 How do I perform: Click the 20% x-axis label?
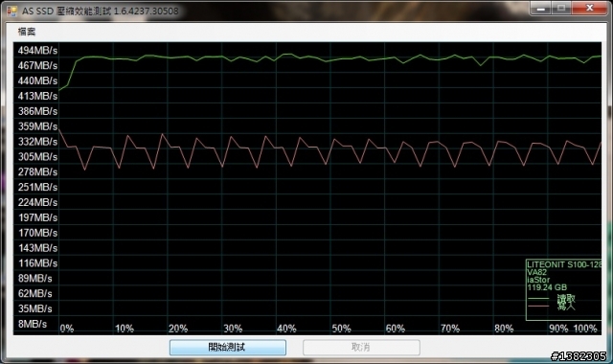pos(178,329)
